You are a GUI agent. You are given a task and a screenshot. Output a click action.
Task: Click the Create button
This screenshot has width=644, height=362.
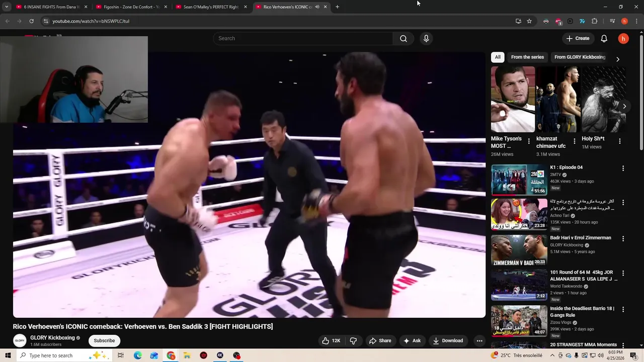(578, 38)
